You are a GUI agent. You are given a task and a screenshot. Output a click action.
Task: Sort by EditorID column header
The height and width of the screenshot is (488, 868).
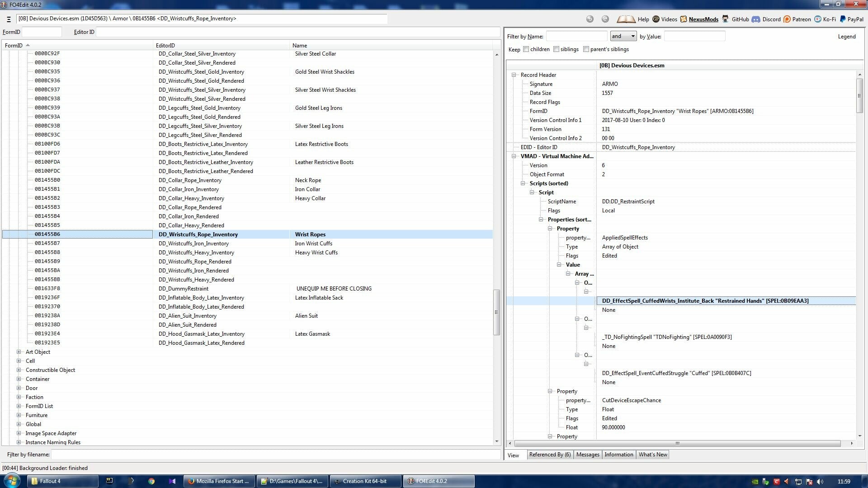tap(222, 45)
